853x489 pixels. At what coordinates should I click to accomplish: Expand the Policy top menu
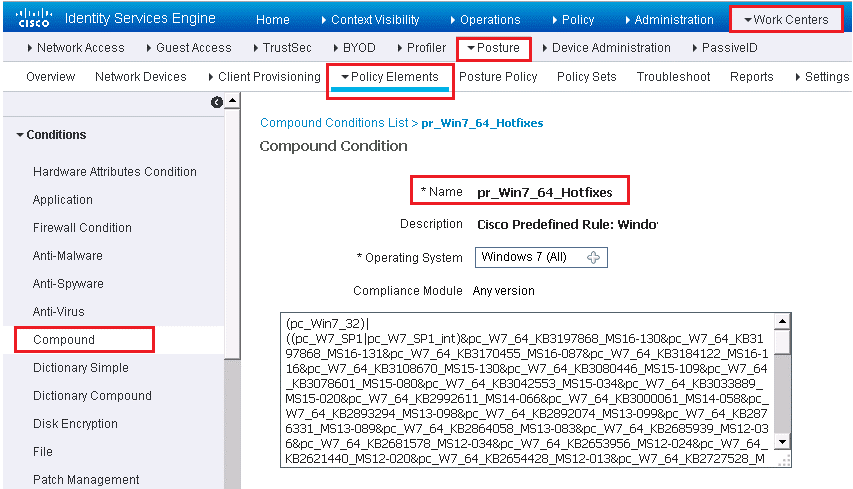pyautogui.click(x=573, y=20)
